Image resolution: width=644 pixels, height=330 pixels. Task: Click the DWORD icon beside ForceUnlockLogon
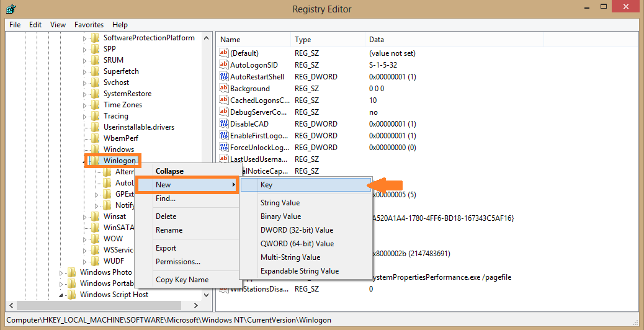pyautogui.click(x=224, y=147)
